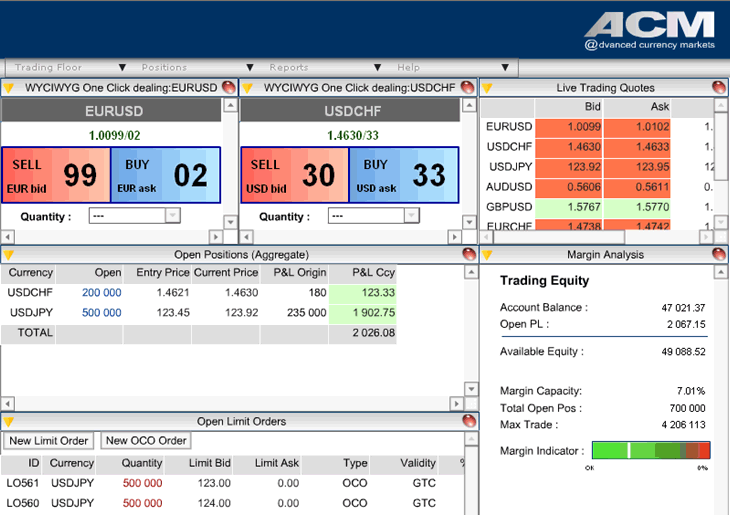Viewport: 730px width, 515px height.
Task: Click LO560 order quantity 500 000
Action: (x=142, y=503)
